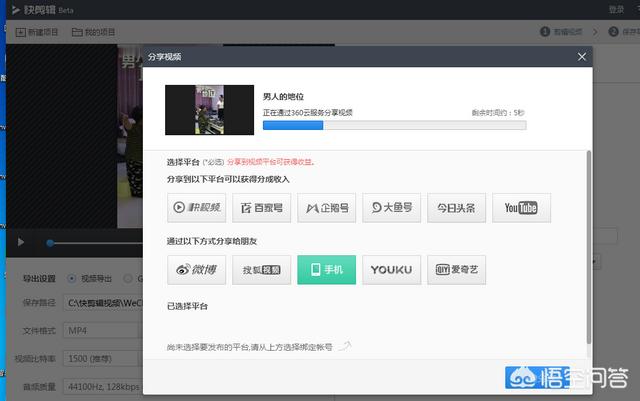Click 新建项目 in the main toolbar
Image resolution: width=640 pixels, height=401 pixels.
click(37, 32)
